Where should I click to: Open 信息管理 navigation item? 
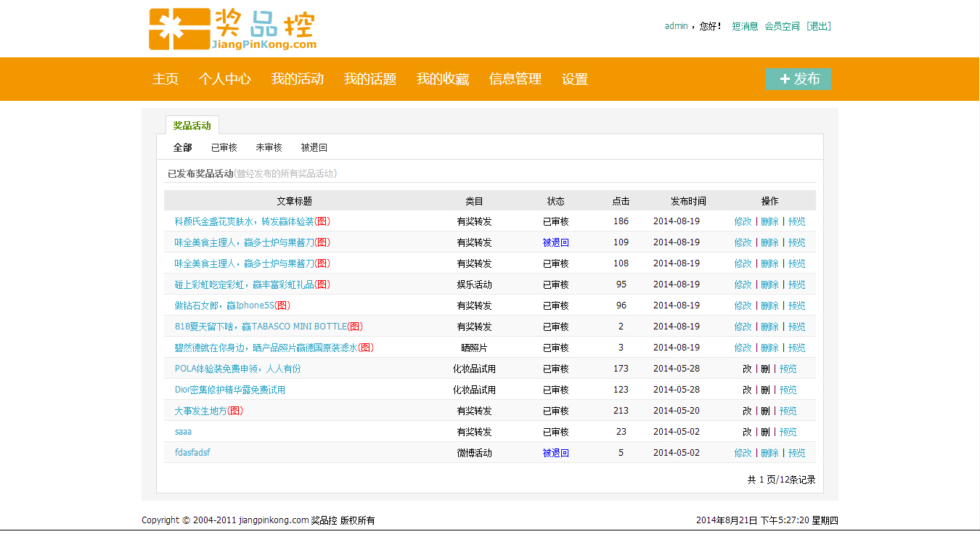(515, 79)
